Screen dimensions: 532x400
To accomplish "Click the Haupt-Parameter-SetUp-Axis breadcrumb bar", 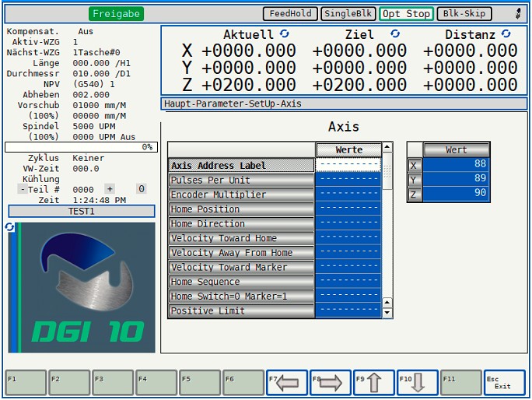I will click(x=344, y=104).
